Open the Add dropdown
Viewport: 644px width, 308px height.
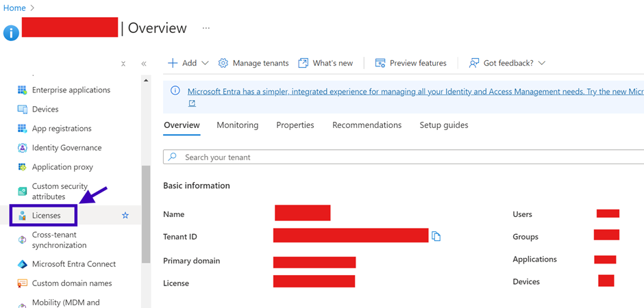point(188,63)
